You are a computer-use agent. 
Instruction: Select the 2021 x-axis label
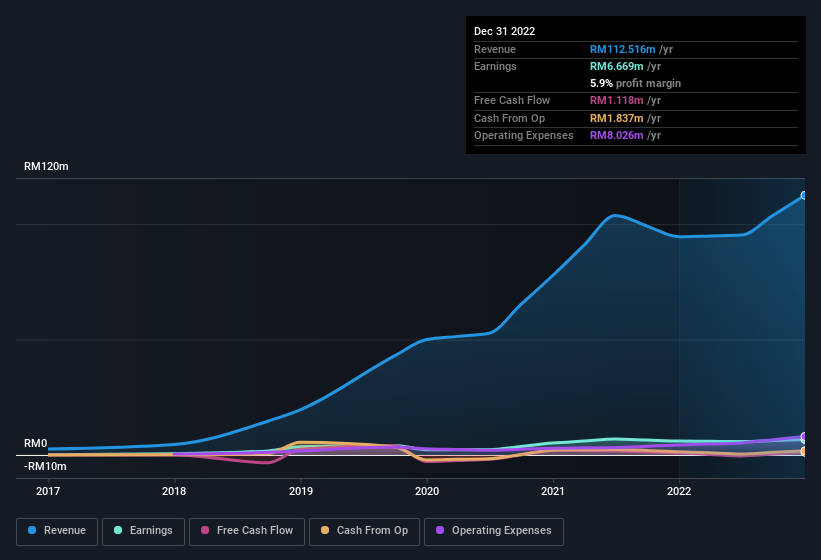coord(553,491)
